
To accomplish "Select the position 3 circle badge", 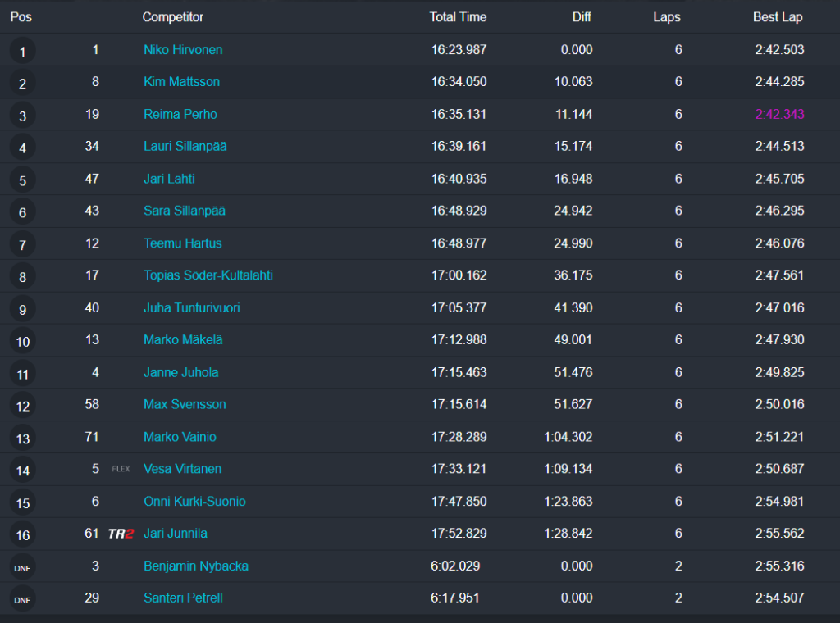I will [22, 116].
